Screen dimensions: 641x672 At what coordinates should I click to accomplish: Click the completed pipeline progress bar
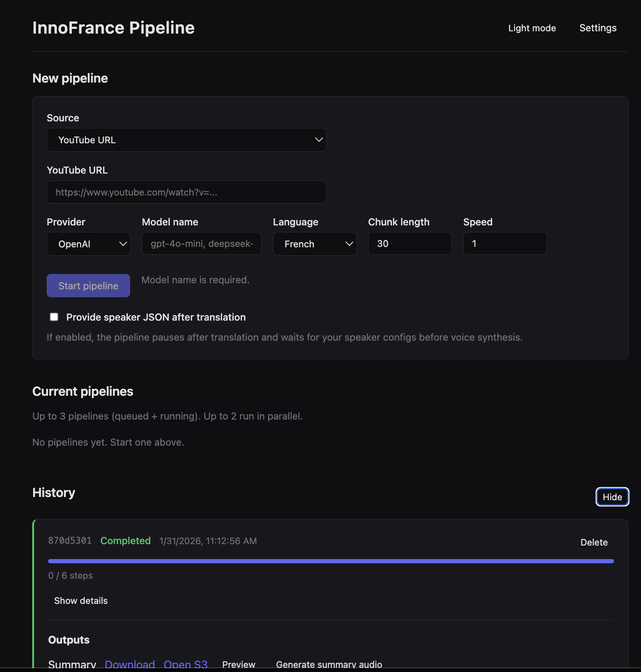tap(331, 561)
